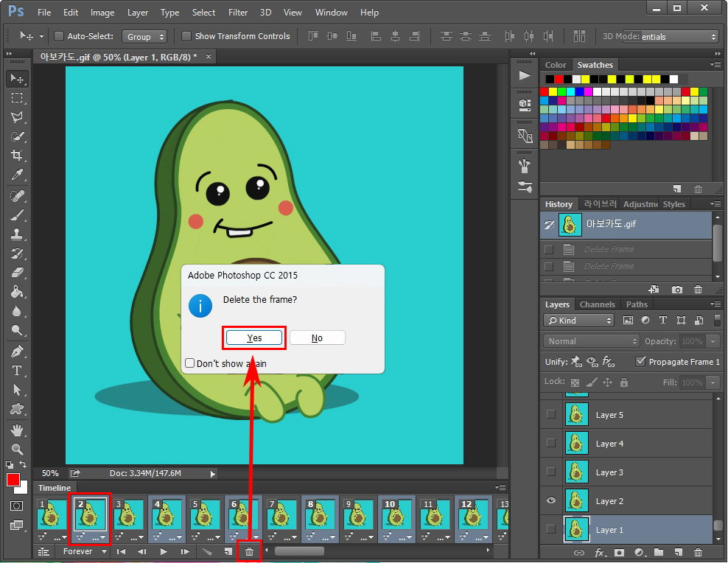Open the Forever looping options dropdown
The height and width of the screenshot is (563, 728).
point(85,551)
